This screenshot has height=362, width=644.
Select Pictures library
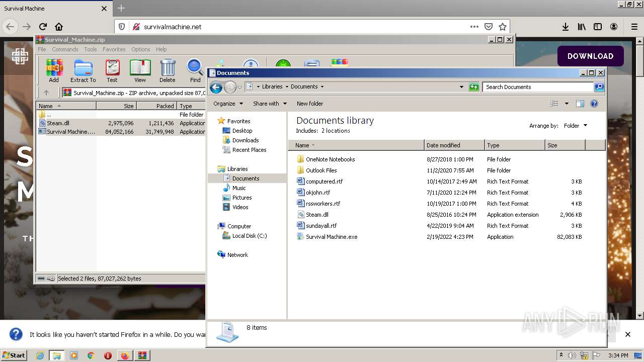pyautogui.click(x=242, y=198)
